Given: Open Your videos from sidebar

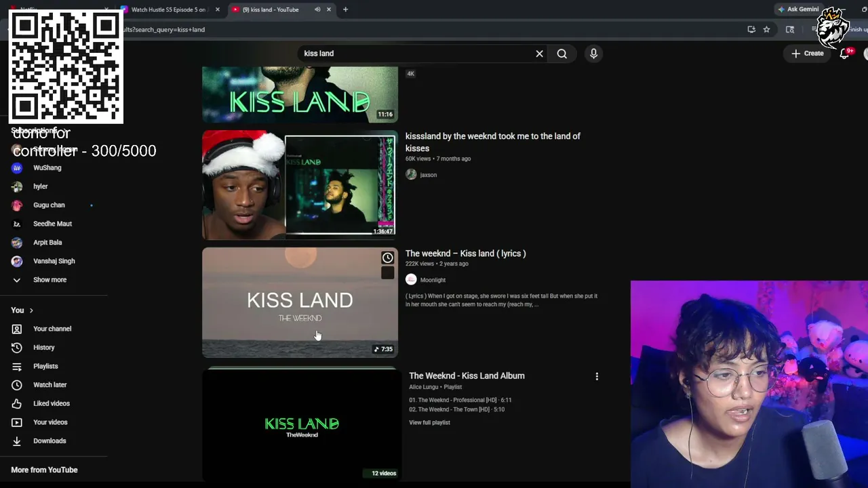Looking at the screenshot, I should pyautogui.click(x=50, y=422).
